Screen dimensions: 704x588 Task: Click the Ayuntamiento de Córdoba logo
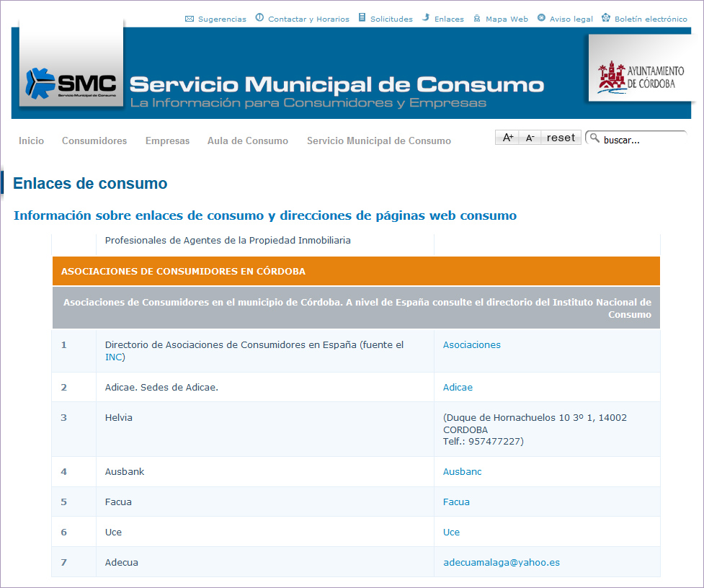(641, 77)
